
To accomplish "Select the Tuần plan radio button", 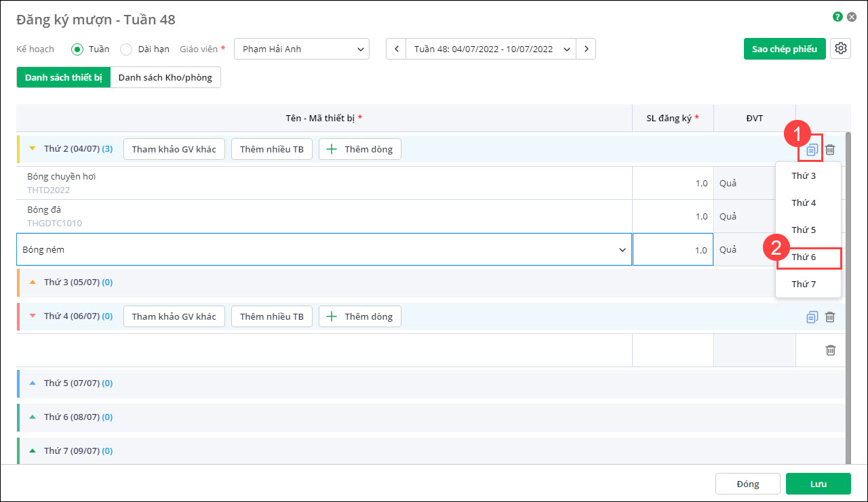I will [x=77, y=49].
